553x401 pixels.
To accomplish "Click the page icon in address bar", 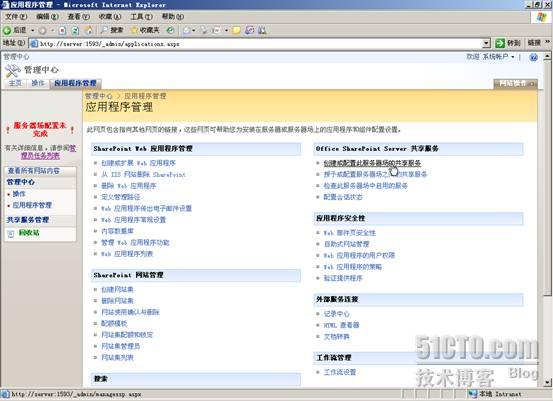I will point(34,44).
